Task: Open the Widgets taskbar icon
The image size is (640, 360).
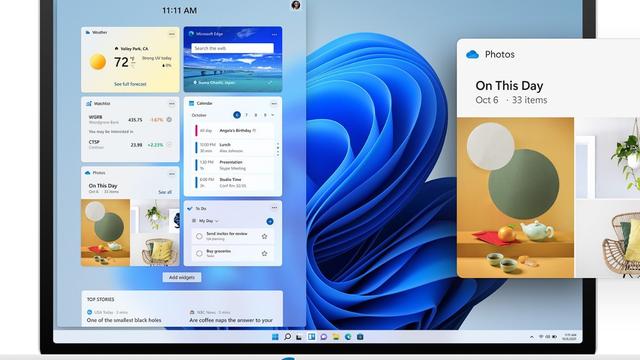Action: (x=311, y=337)
